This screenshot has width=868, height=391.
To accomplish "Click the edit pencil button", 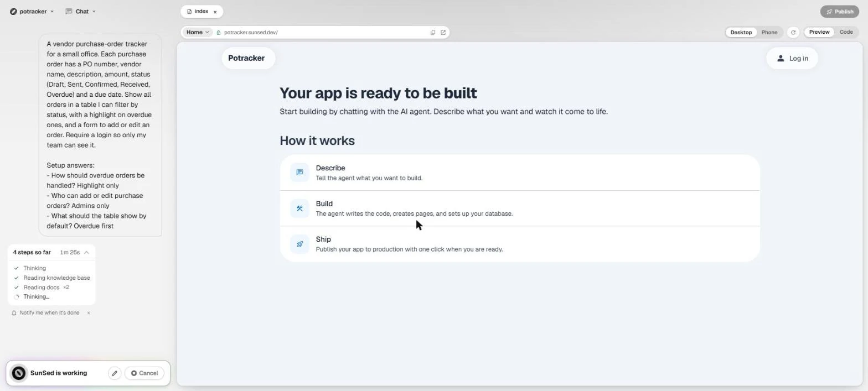I will 115,373.
